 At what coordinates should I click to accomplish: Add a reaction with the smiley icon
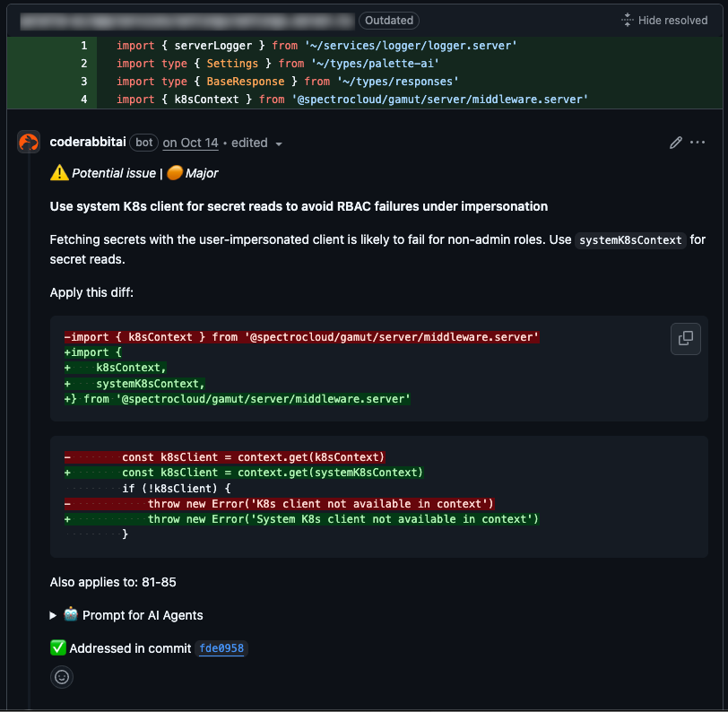(x=61, y=677)
